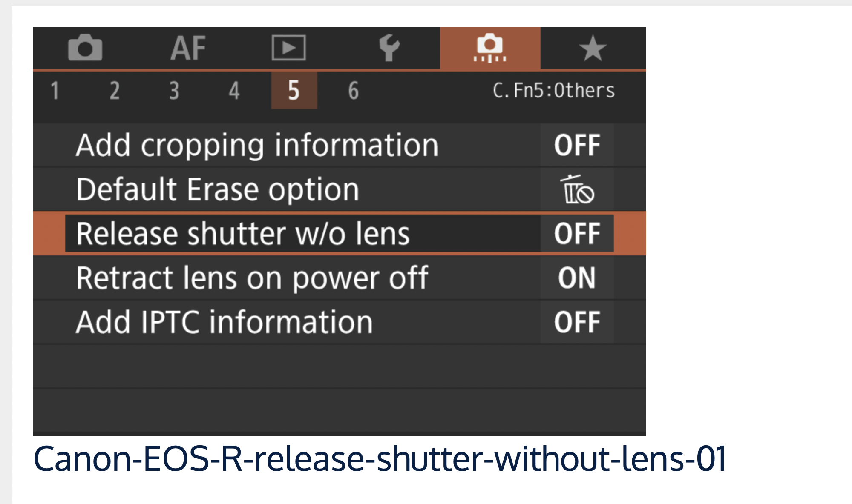Switch to sub-tab number 3
The height and width of the screenshot is (504, 852).
tap(174, 91)
